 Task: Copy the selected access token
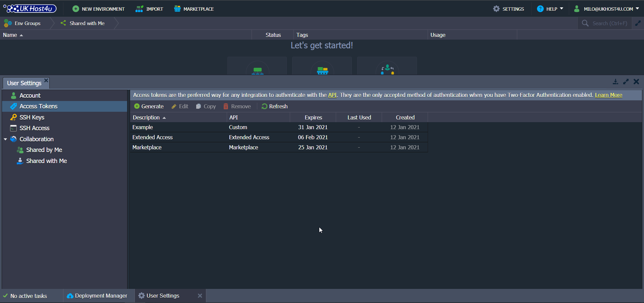tap(206, 106)
